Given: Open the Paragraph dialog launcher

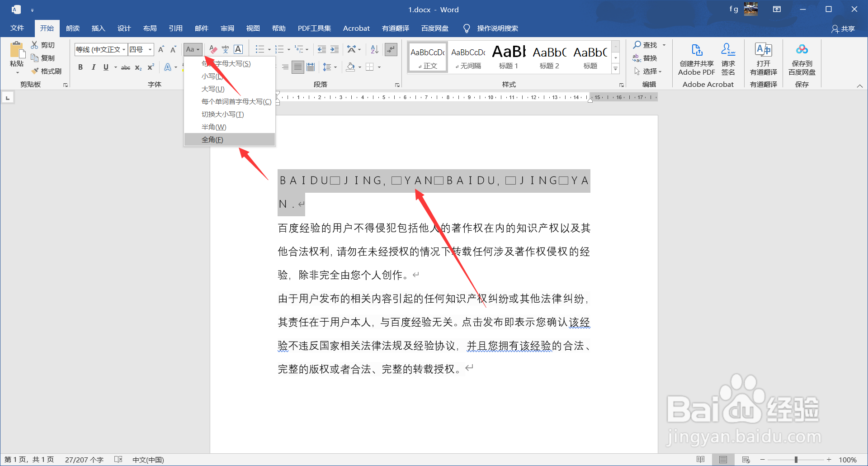Looking at the screenshot, I should pos(397,85).
